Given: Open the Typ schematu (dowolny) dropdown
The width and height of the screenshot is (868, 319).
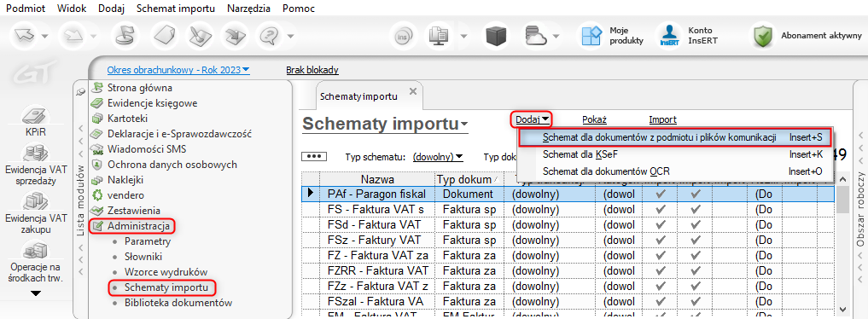Looking at the screenshot, I should [438, 156].
